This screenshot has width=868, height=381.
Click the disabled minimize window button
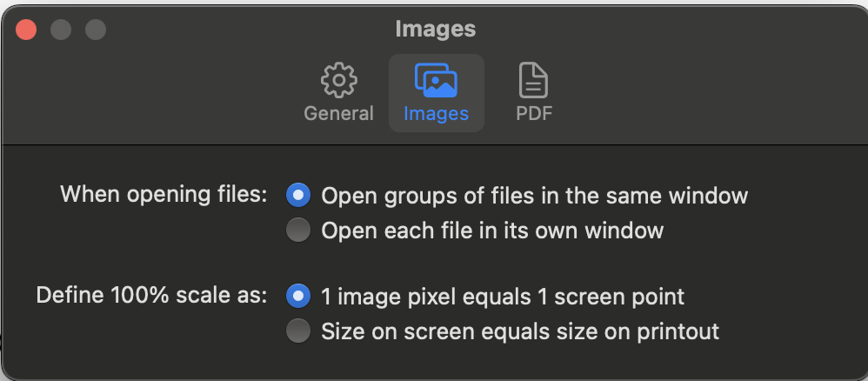pyautogui.click(x=61, y=30)
